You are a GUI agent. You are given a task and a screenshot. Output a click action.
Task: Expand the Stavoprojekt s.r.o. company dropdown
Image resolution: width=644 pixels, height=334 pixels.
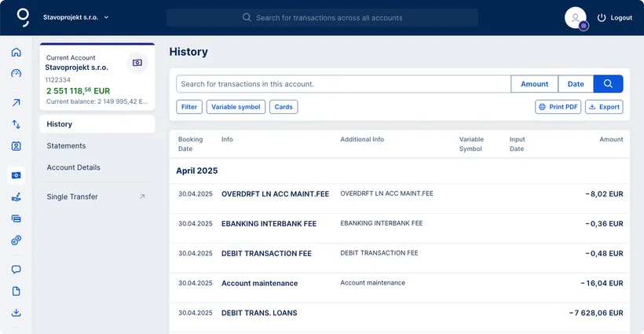coord(76,17)
